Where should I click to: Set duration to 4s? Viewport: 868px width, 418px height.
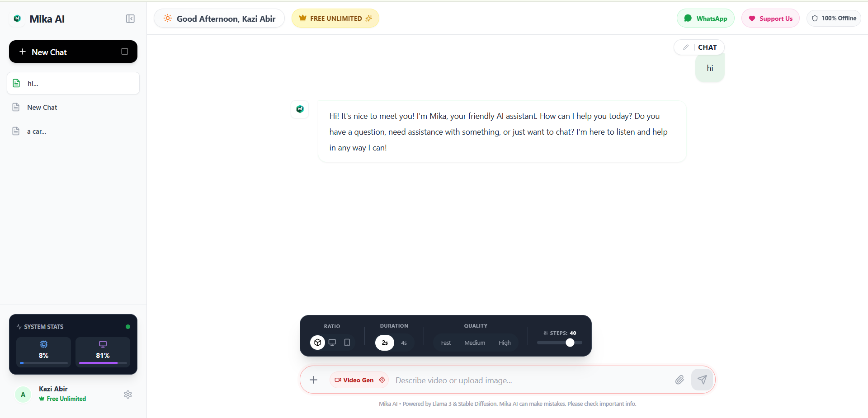[404, 343]
